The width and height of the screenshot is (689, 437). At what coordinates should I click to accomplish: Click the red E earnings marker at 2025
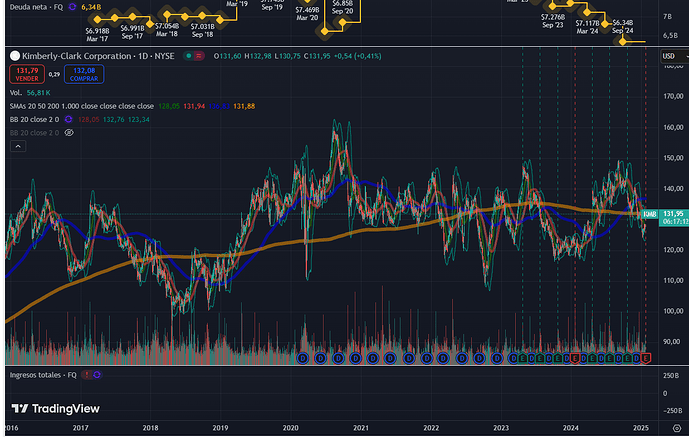pyautogui.click(x=645, y=359)
